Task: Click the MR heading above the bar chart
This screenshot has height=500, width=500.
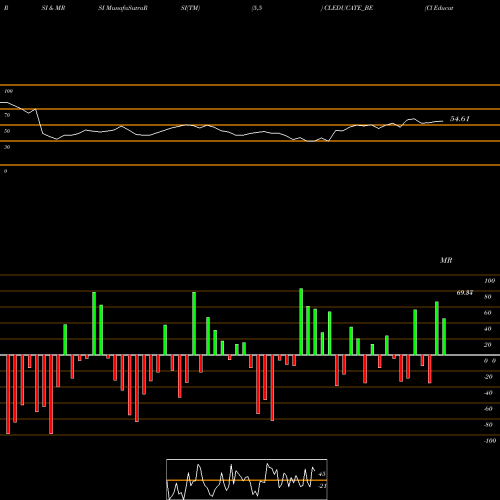Action: 446,260
